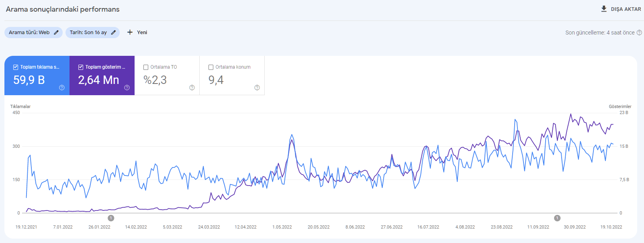The image size is (644, 243).
Task: Open the Arama türü: Web filter chip
Action: tap(33, 33)
